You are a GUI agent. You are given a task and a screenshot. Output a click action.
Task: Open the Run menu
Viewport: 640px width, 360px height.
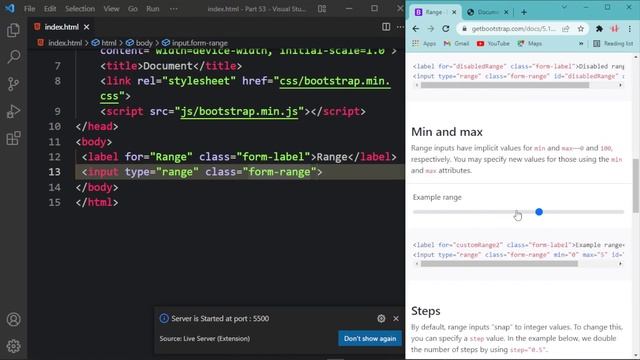point(153,9)
